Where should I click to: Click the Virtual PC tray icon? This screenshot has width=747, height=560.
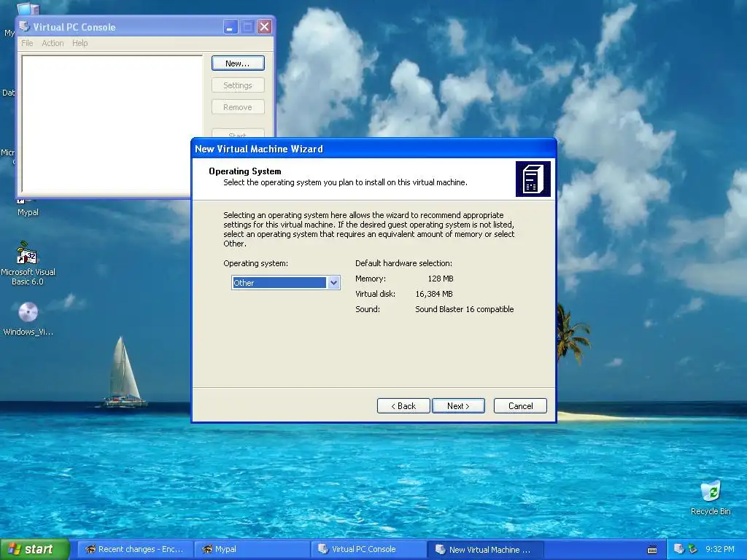tap(679, 549)
